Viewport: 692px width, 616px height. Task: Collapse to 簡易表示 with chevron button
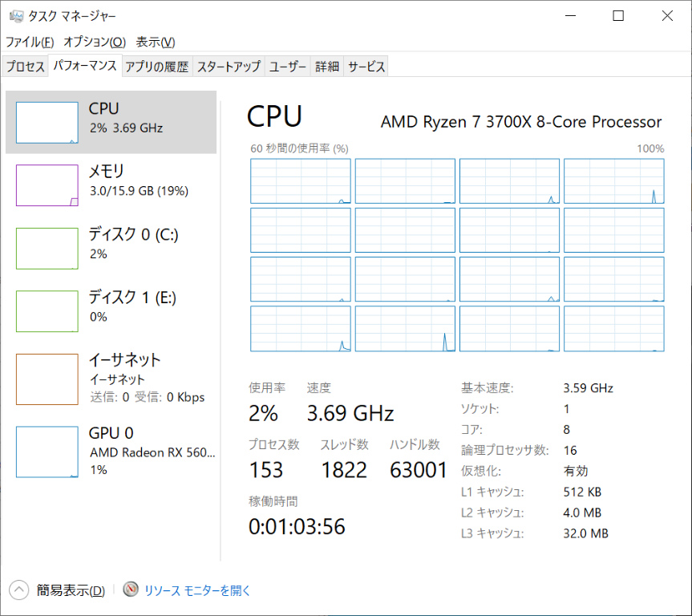(x=18, y=590)
